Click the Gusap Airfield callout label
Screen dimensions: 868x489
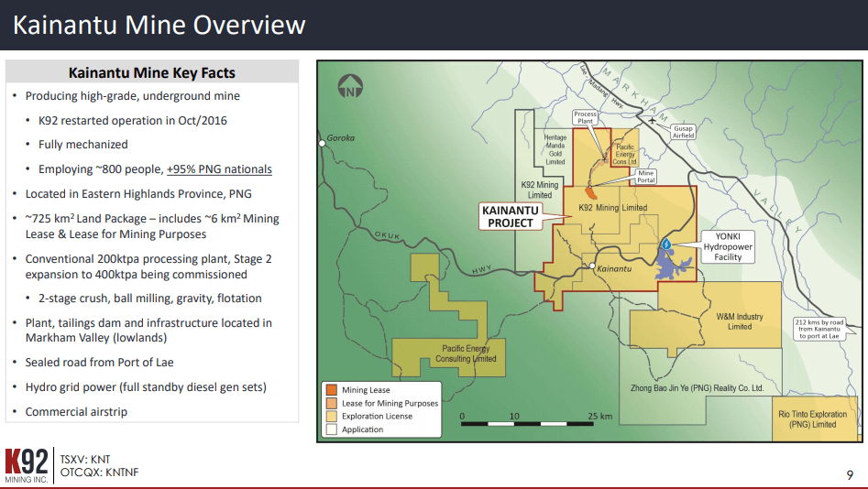pyautogui.click(x=683, y=132)
